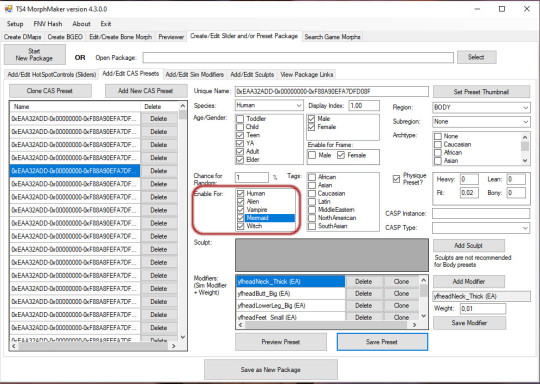Open the Add/Edit Sculpts tab
540x384 pixels.
point(252,74)
